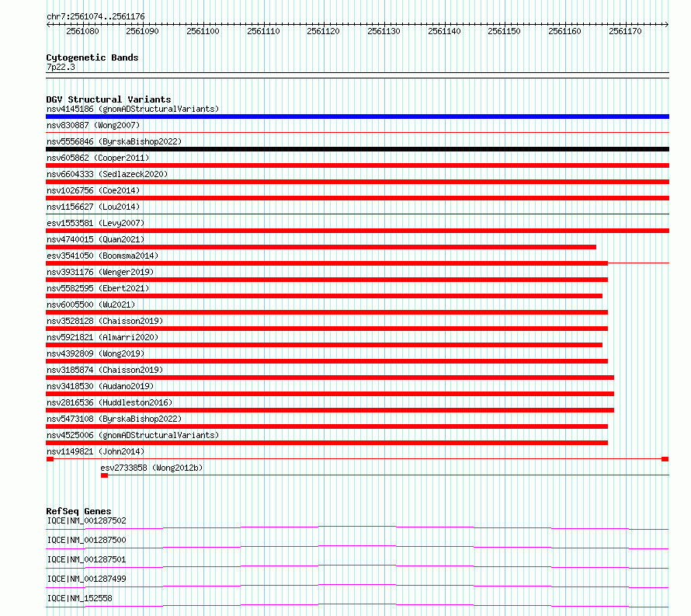This screenshot has height=616, width=691.
Task: Select nsv4392809 (Wong2019) label
Action: [95, 353]
